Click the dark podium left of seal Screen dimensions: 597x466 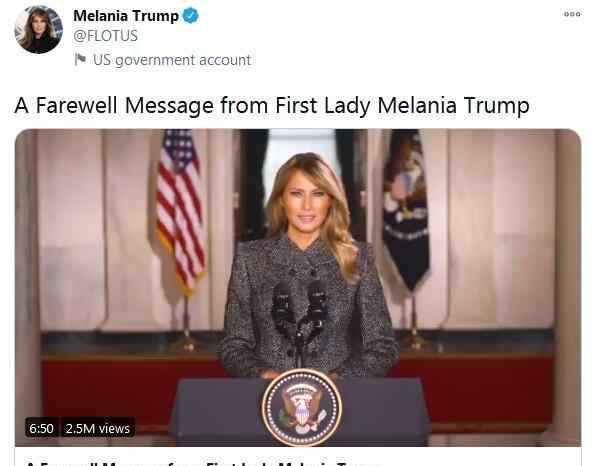[x=217, y=409]
